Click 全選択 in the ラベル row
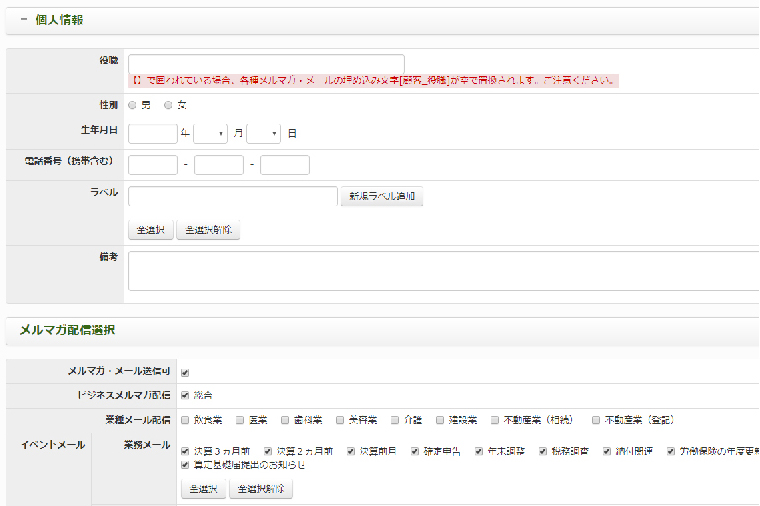This screenshot has height=506, width=760. [x=151, y=230]
